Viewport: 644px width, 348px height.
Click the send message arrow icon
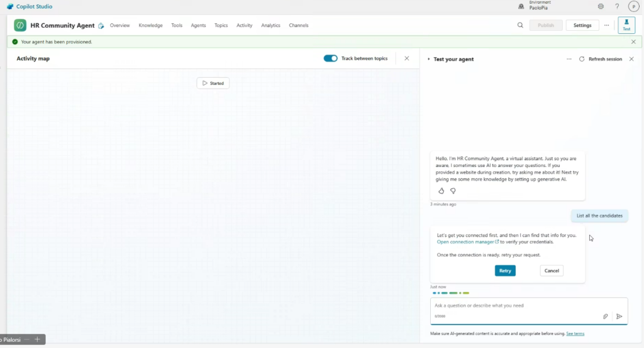click(619, 317)
